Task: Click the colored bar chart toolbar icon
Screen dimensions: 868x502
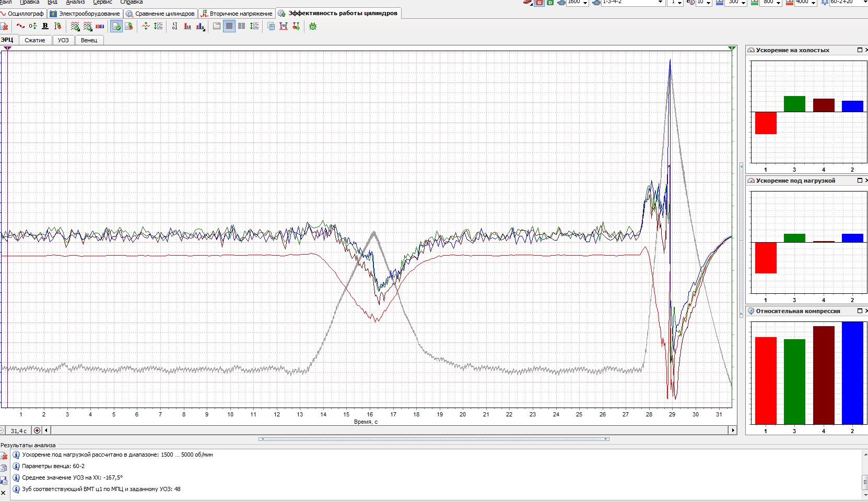Action: (200, 26)
